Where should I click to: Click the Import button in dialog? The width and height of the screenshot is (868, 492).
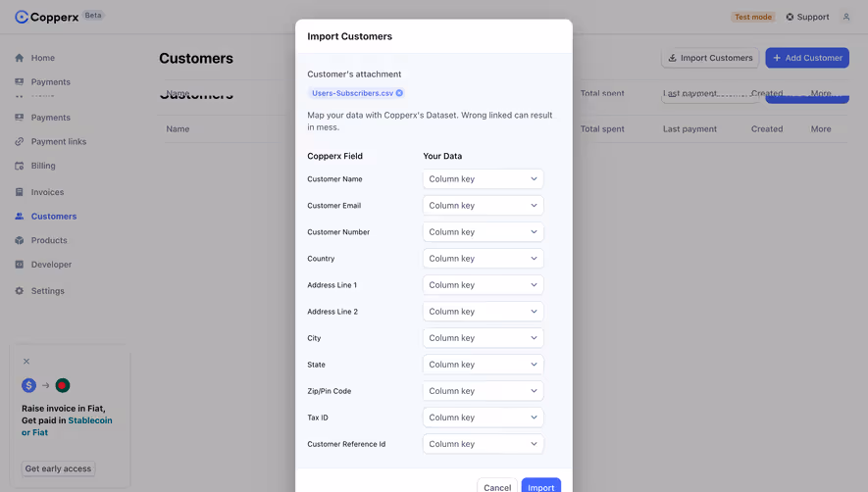[540, 487]
